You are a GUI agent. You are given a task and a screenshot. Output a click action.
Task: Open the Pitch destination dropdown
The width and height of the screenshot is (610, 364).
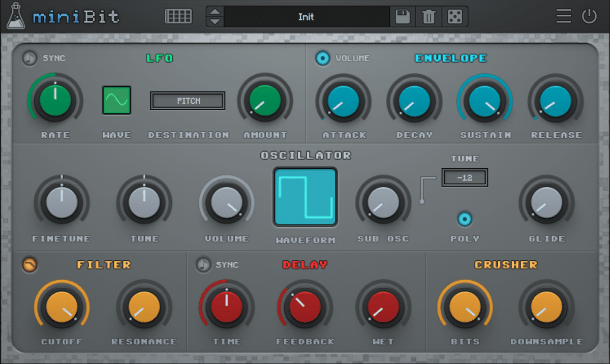[188, 101]
